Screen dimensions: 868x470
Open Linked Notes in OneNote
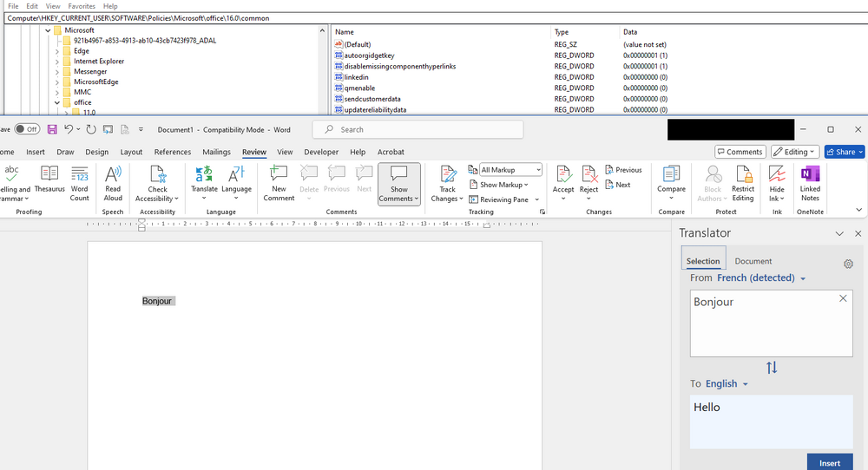[810, 184]
